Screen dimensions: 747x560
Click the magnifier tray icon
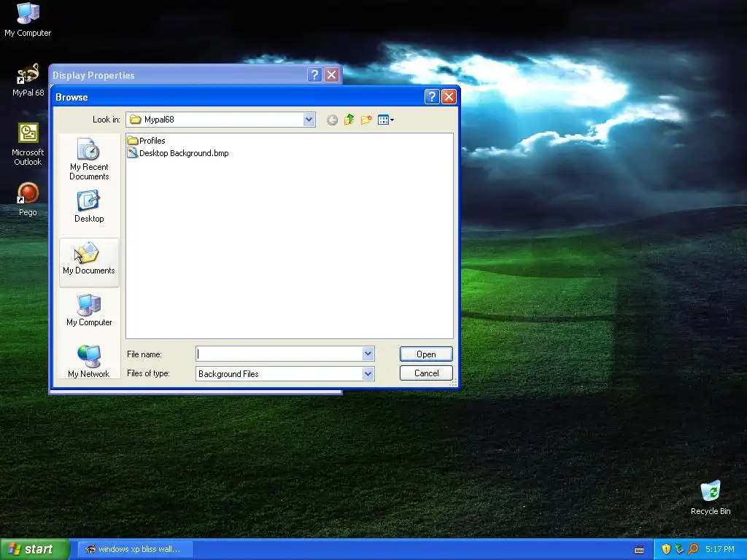point(694,549)
